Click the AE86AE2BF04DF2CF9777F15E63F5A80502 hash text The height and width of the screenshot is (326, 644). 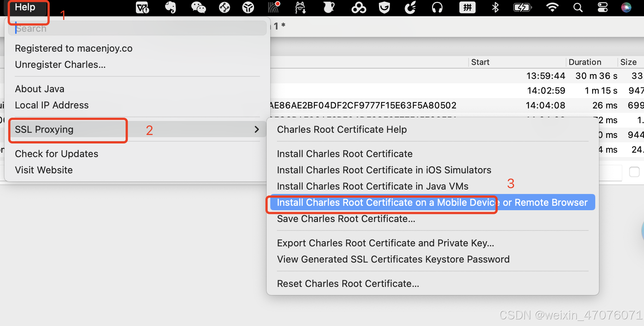363,105
